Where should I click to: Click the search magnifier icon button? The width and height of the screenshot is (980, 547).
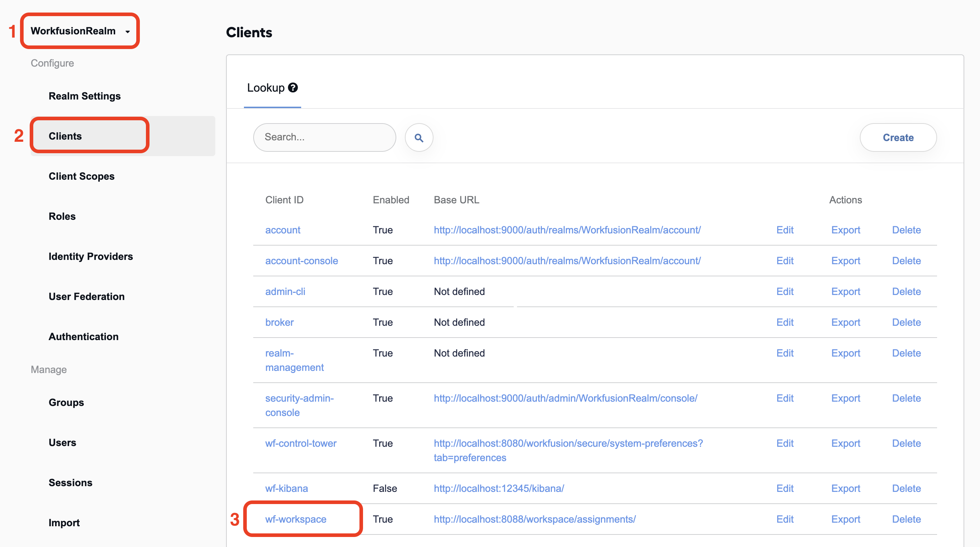click(x=419, y=137)
